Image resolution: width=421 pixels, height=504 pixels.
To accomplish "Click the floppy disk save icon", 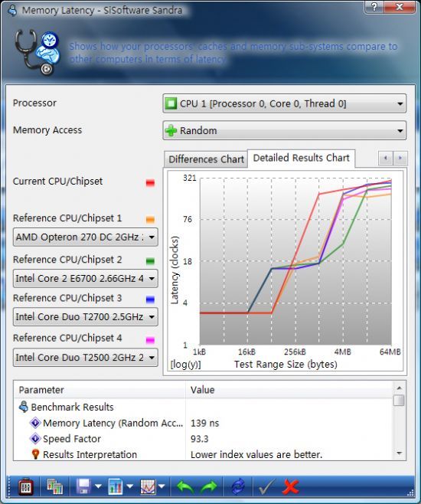I will tap(83, 486).
